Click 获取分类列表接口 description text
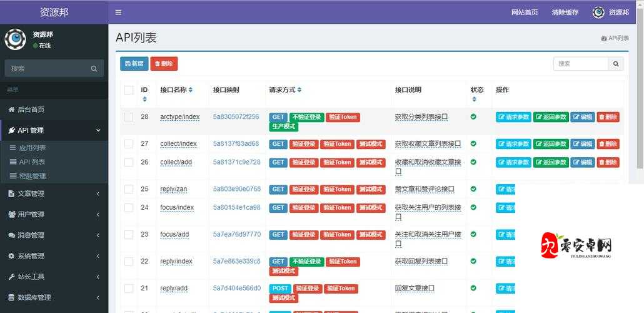This screenshot has width=644, height=313. [421, 117]
